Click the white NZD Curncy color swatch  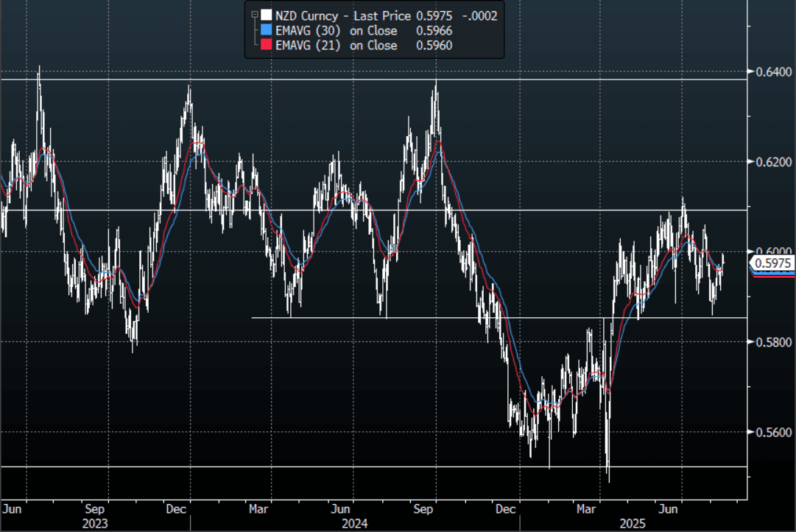pos(266,15)
